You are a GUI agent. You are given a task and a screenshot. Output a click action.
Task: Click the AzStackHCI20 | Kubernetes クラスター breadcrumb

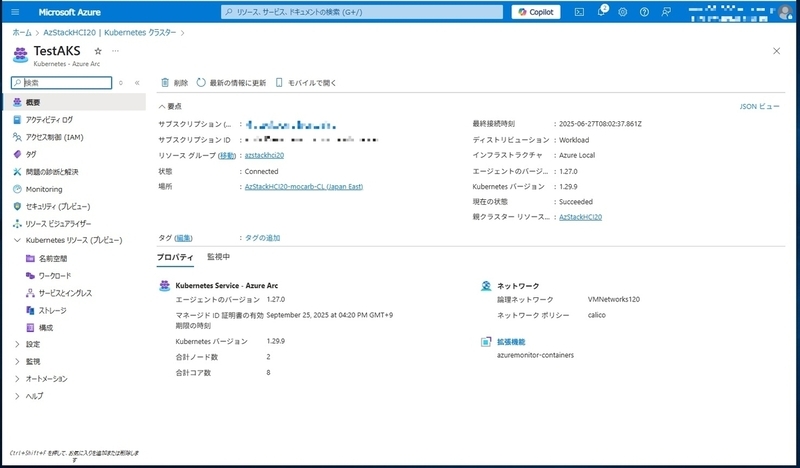pyautogui.click(x=110, y=32)
